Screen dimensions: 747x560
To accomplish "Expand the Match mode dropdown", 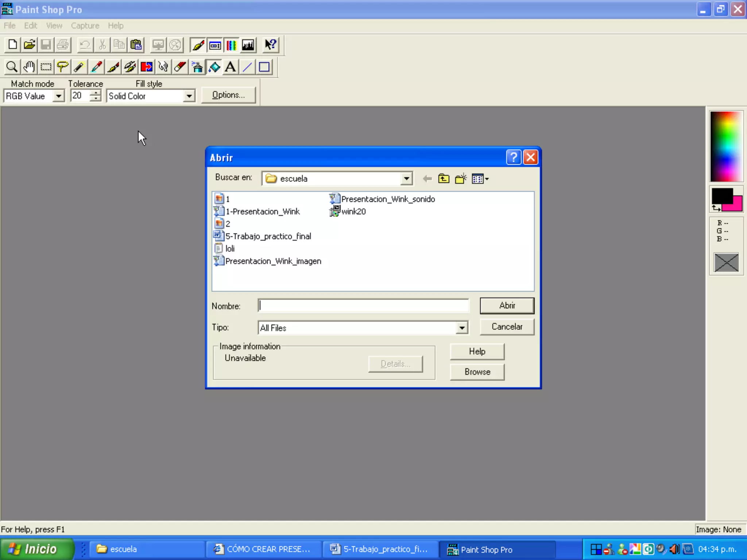I will click(x=58, y=96).
